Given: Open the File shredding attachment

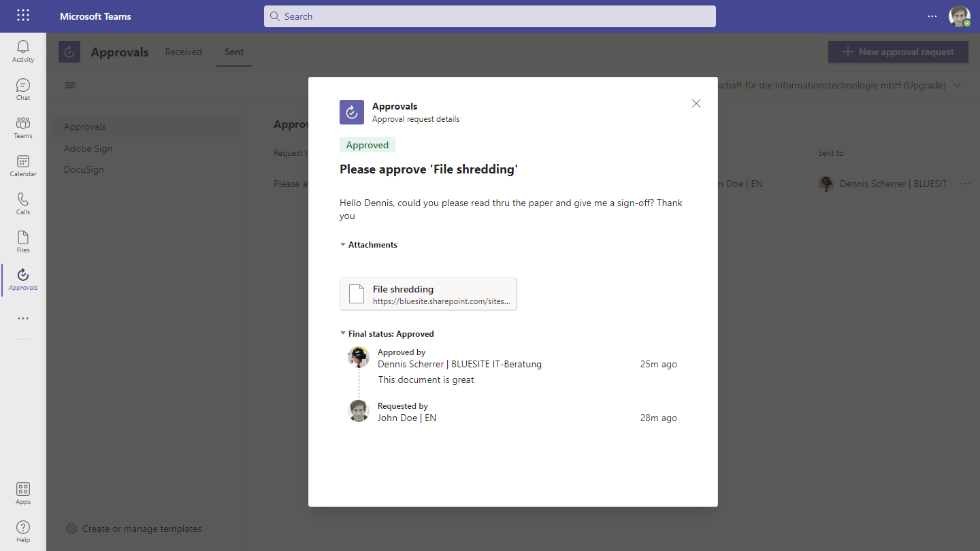Looking at the screenshot, I should point(428,293).
